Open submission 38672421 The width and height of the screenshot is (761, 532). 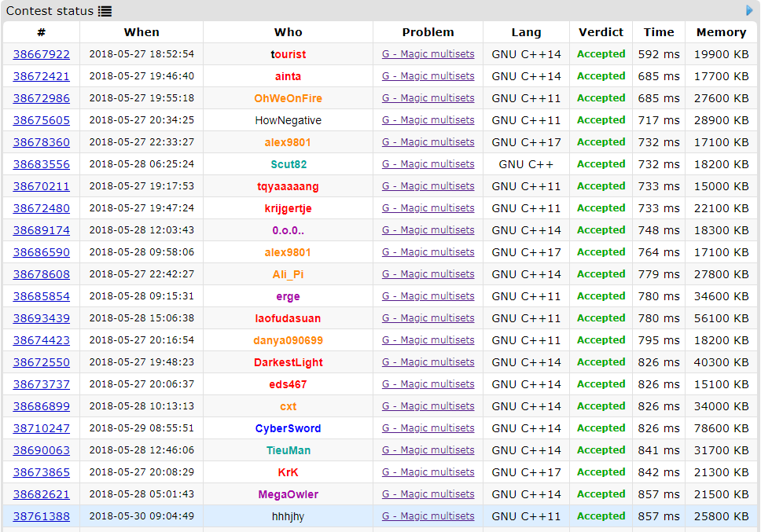click(x=41, y=76)
